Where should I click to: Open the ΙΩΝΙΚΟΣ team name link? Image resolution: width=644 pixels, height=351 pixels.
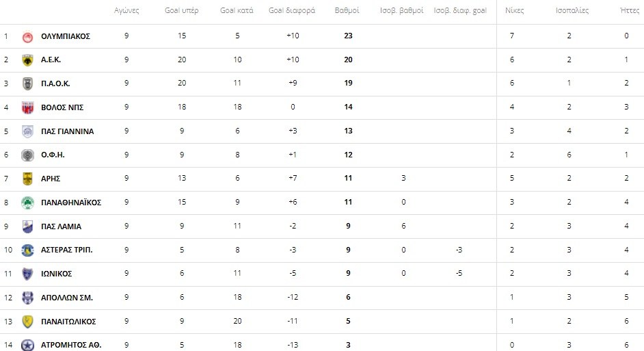[x=57, y=274]
